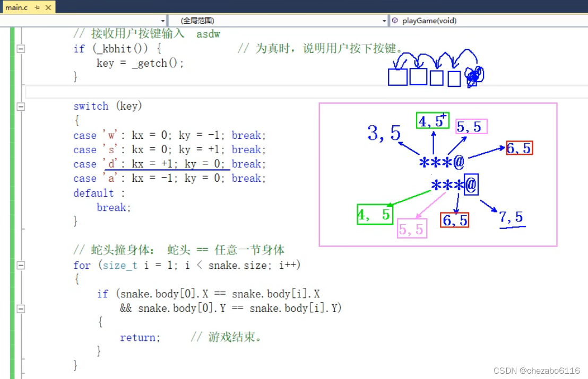Image resolution: width=588 pixels, height=379 pixels.
Task: Click the boxed @ snake head symbol
Action: tap(471, 184)
